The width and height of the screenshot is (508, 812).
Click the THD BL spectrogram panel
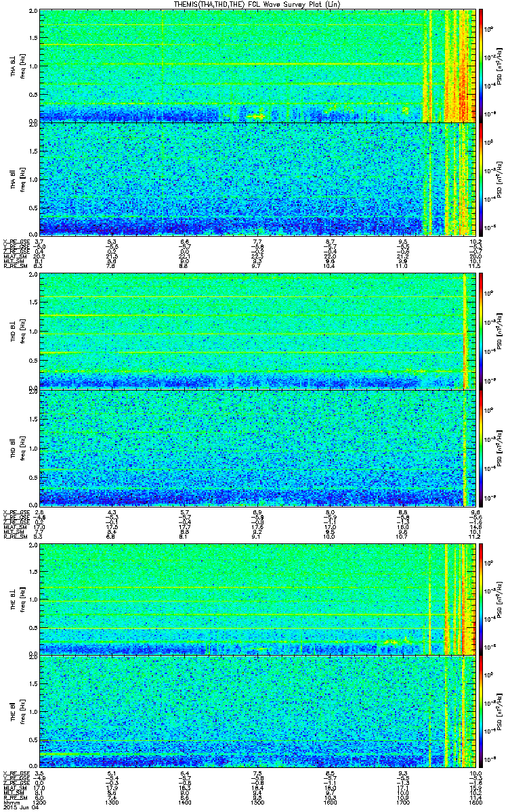tap(258, 332)
